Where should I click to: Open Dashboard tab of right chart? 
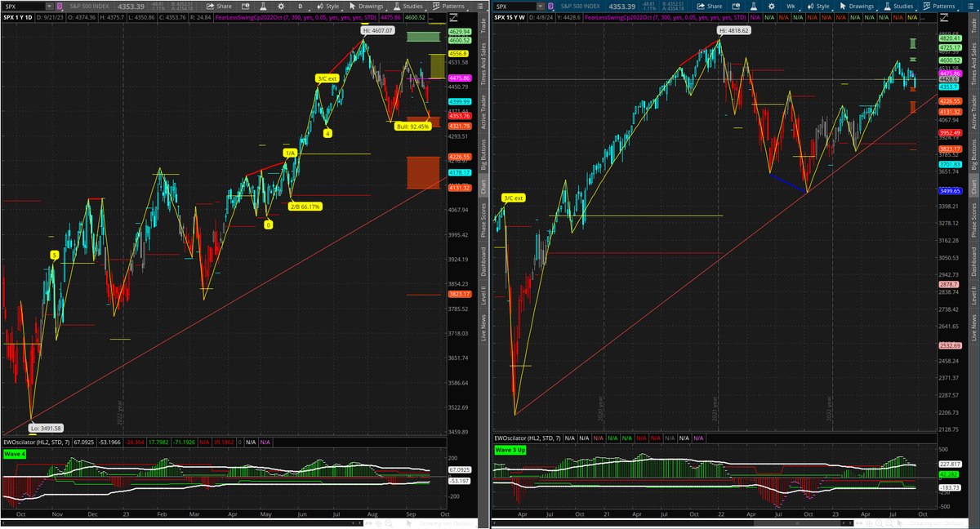pyautogui.click(x=974, y=261)
